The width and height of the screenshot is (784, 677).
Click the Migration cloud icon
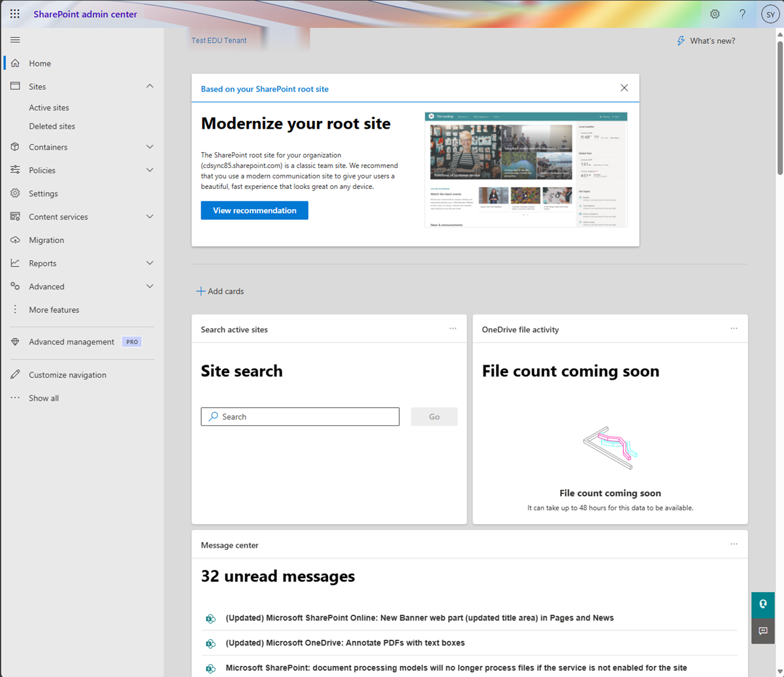15,240
